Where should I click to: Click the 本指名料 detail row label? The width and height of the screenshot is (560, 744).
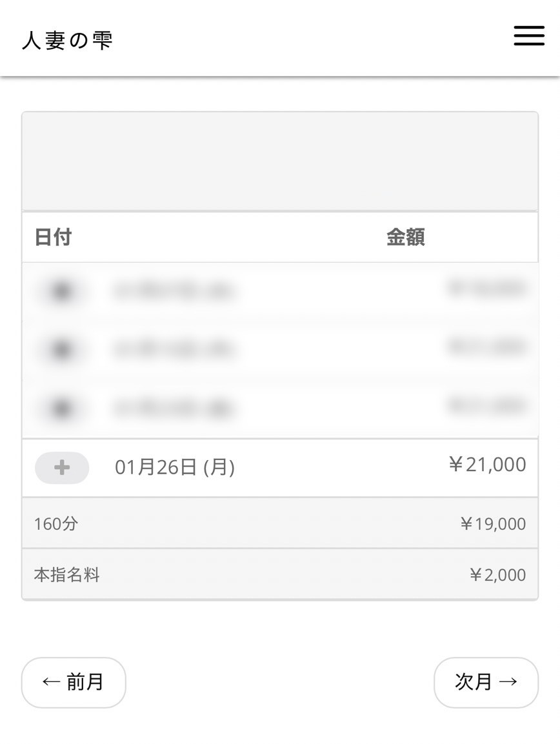coord(67,575)
